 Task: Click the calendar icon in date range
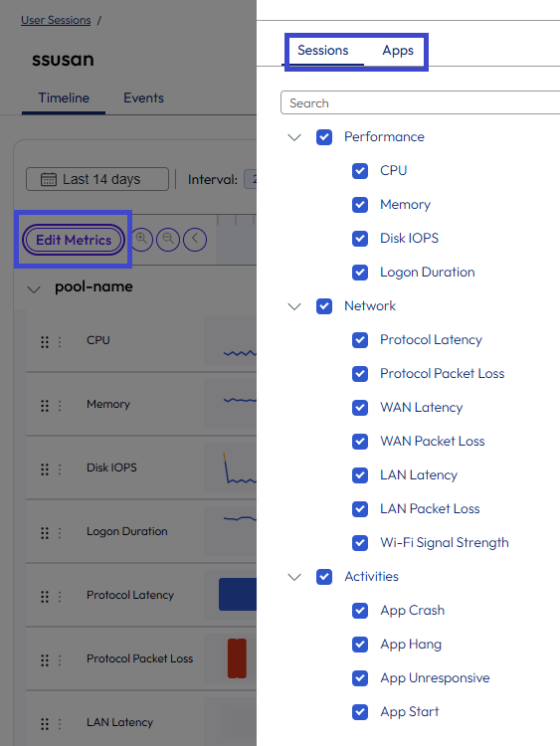pyautogui.click(x=49, y=179)
